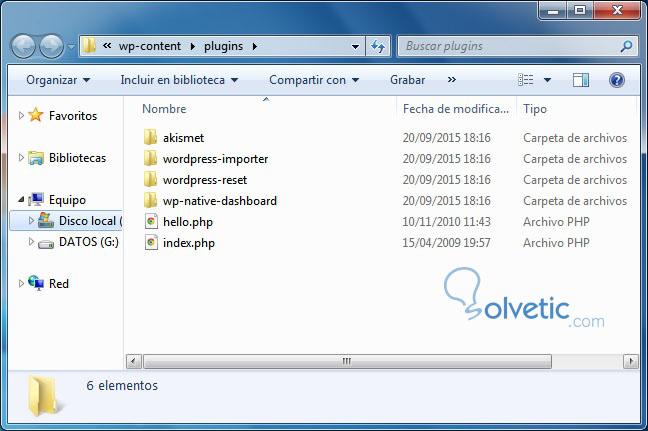Click the Red network icon
The height and width of the screenshot is (431, 648).
point(36,283)
